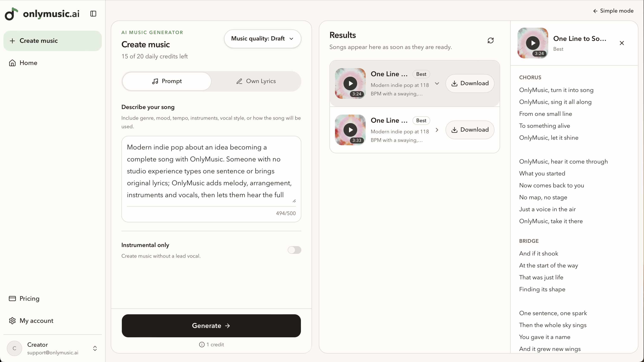
Task: Download the 3:33 song
Action: pos(470,130)
